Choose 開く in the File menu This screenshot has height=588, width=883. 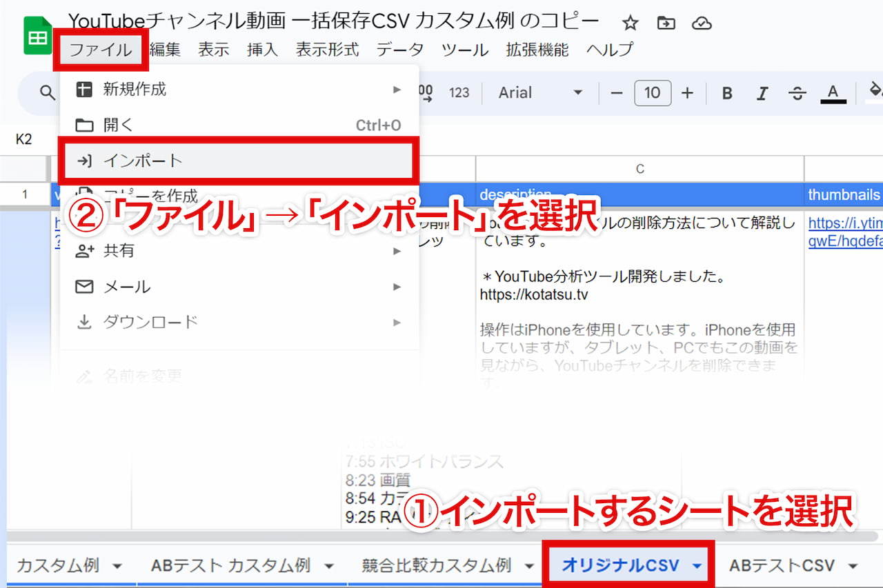click(x=239, y=125)
